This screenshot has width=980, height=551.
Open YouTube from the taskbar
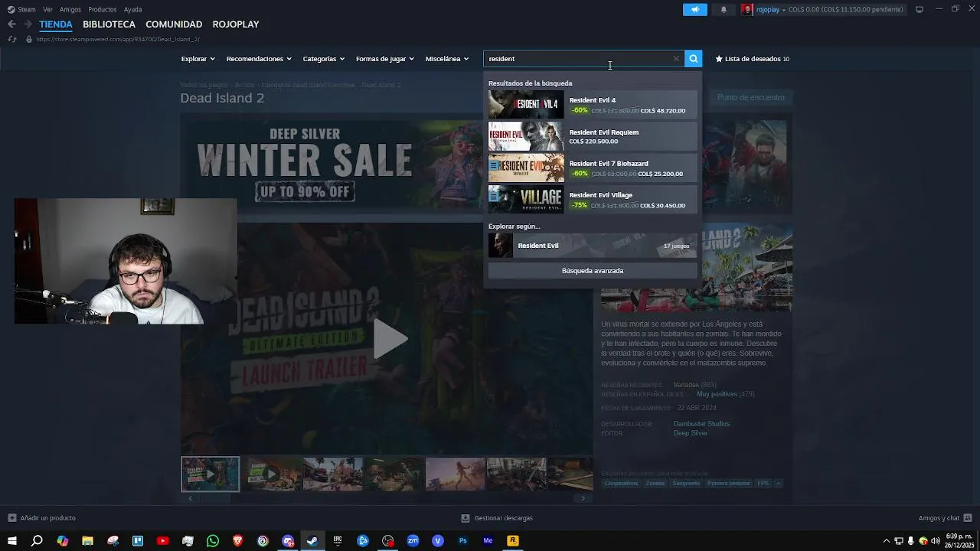point(162,541)
